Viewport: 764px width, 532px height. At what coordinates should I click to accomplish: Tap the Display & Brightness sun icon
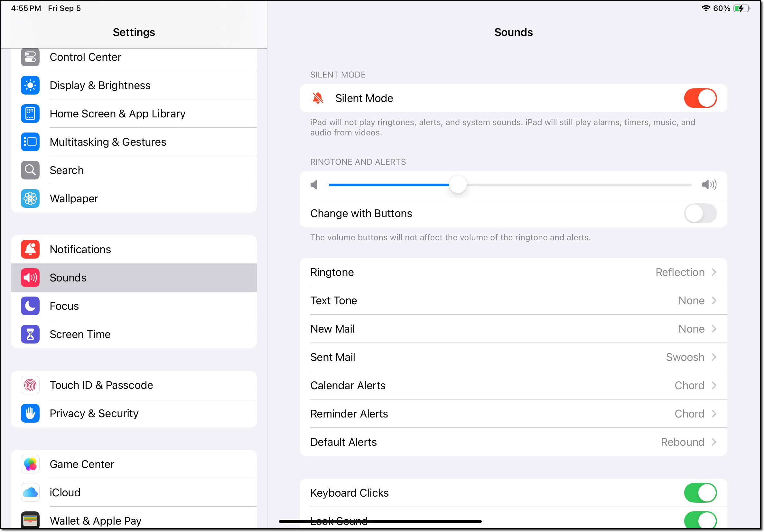click(x=30, y=86)
